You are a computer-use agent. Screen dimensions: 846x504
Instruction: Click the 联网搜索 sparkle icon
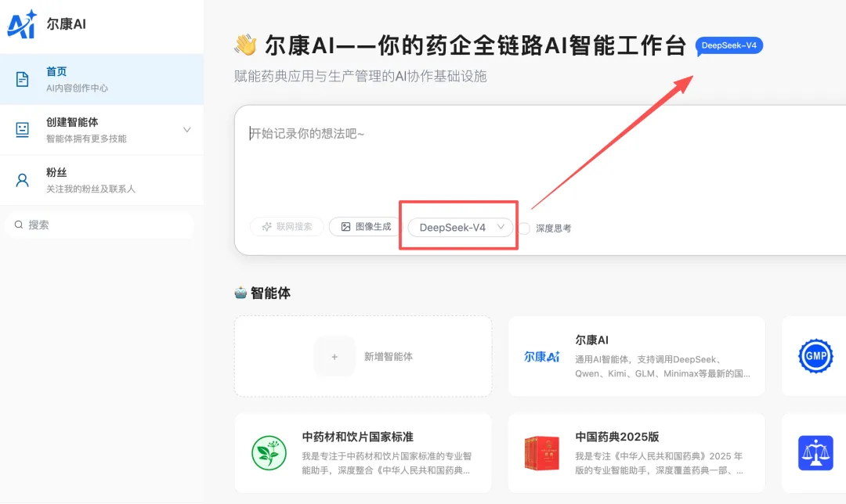(266, 226)
